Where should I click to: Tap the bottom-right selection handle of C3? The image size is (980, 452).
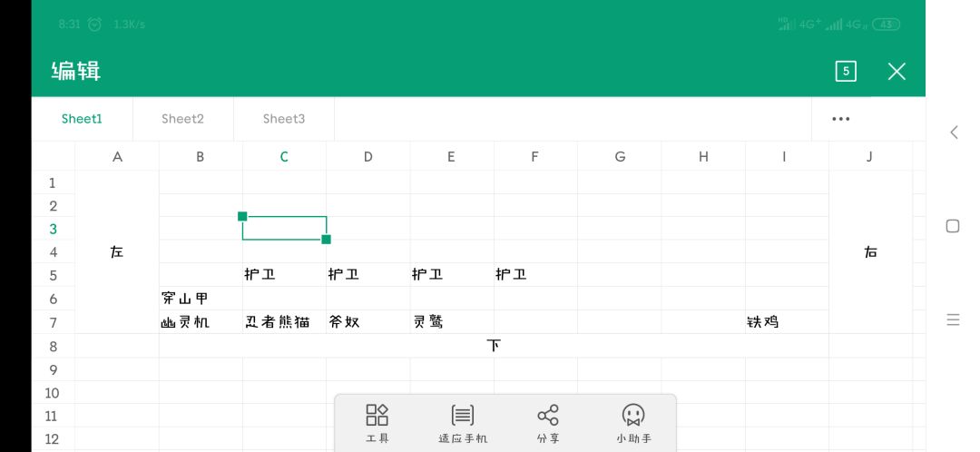327,240
